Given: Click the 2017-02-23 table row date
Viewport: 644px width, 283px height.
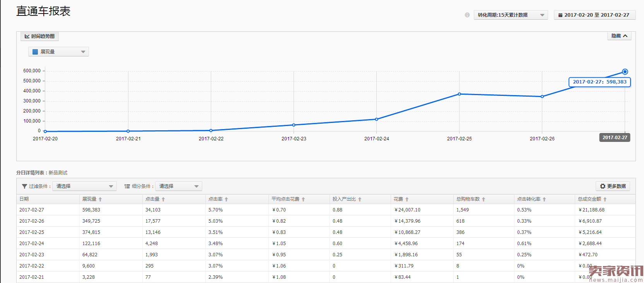Looking at the screenshot, I should coord(32,255).
